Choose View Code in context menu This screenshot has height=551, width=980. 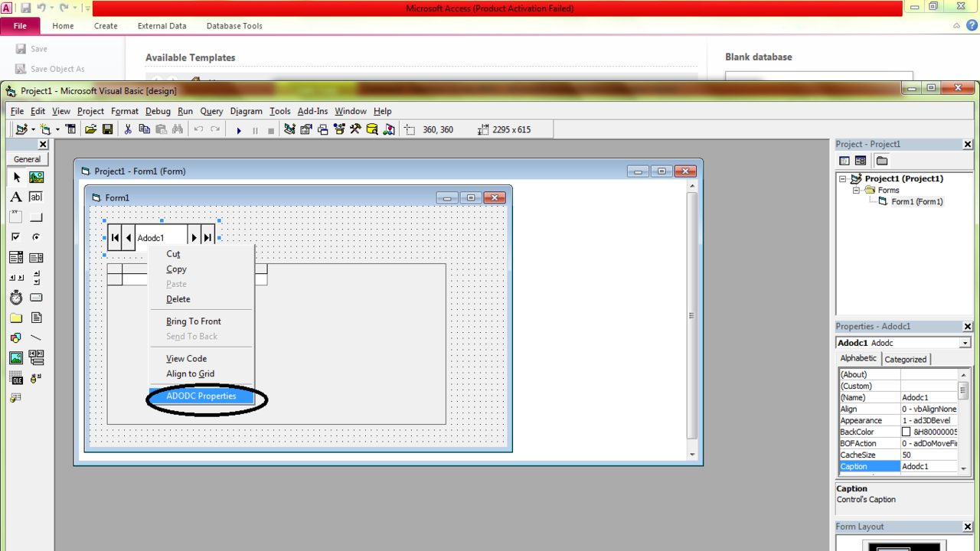click(x=186, y=358)
